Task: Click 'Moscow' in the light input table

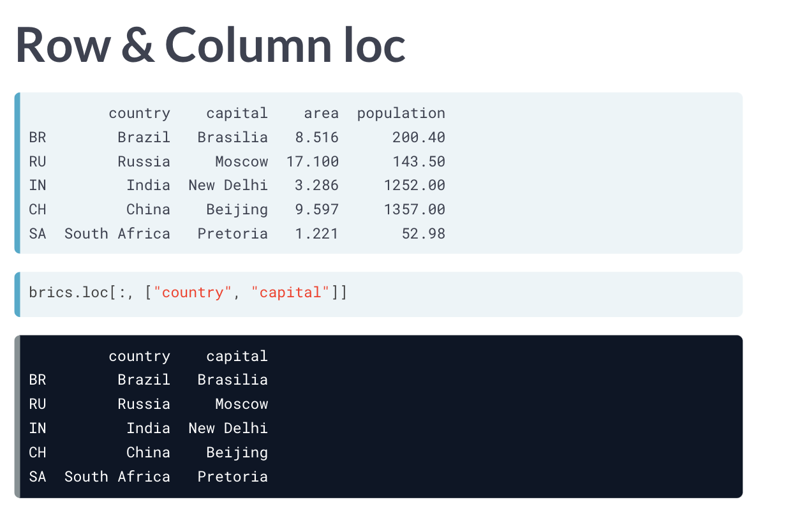Action: click(242, 161)
